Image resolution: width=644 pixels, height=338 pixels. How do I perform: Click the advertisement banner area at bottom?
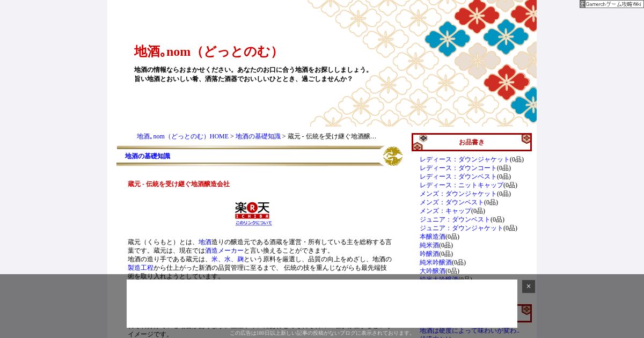[322, 303]
